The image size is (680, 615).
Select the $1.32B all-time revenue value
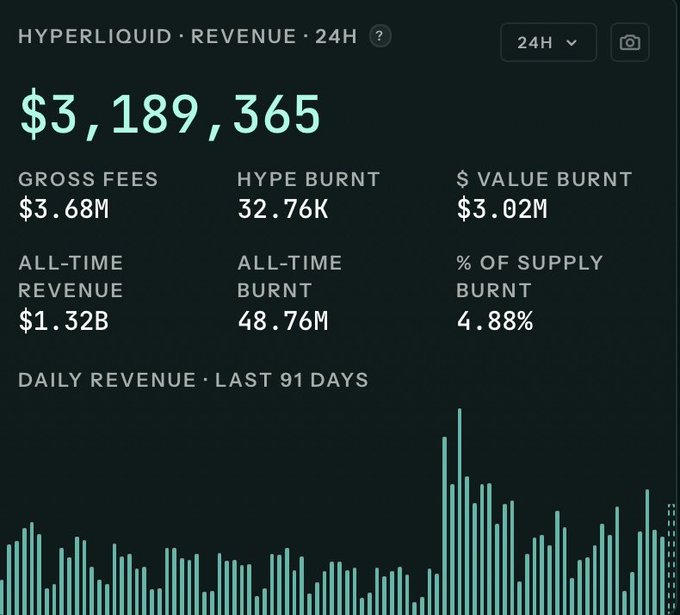64,321
